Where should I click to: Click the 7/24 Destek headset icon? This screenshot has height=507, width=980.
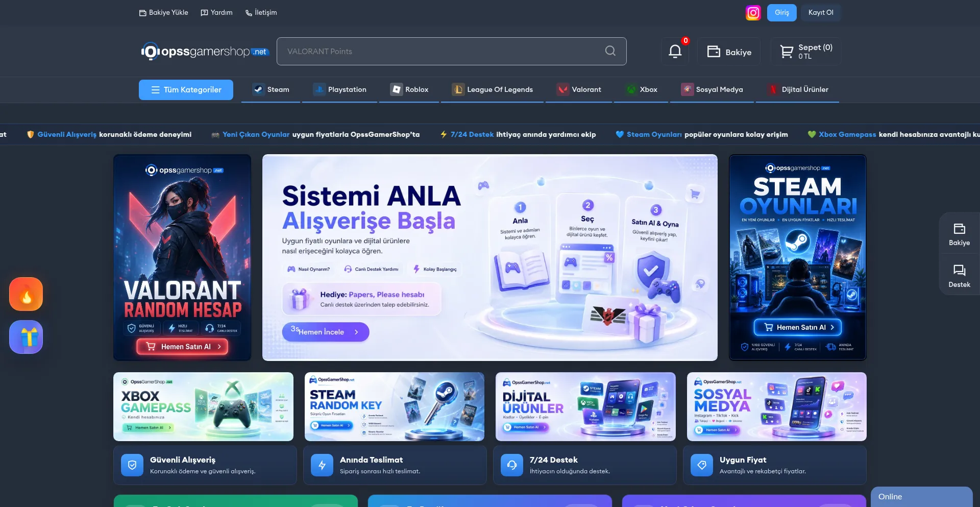512,465
